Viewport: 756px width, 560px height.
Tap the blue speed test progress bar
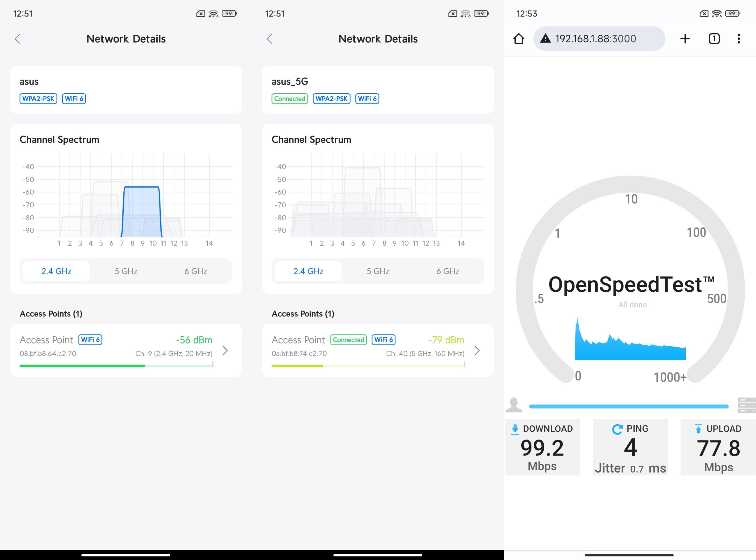click(629, 406)
